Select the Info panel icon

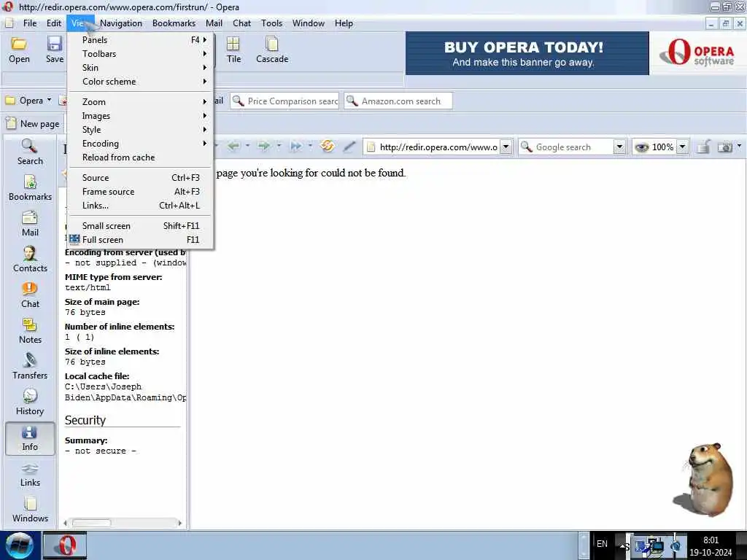pyautogui.click(x=30, y=438)
